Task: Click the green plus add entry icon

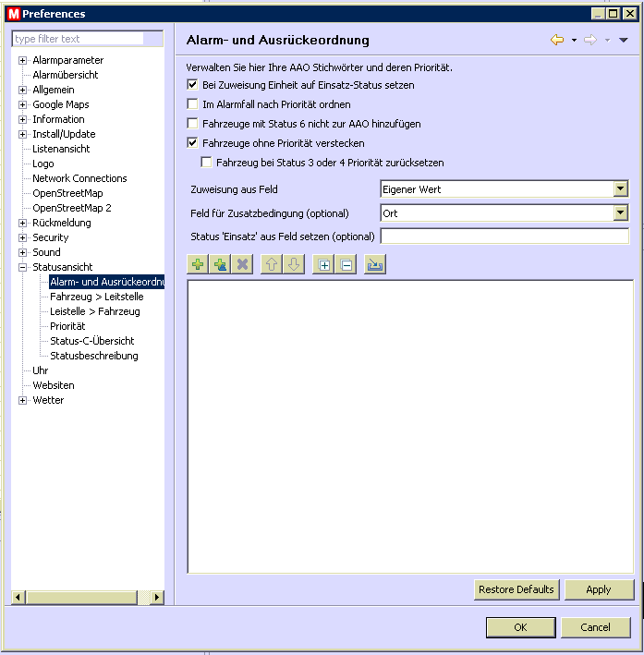Action: 198,265
